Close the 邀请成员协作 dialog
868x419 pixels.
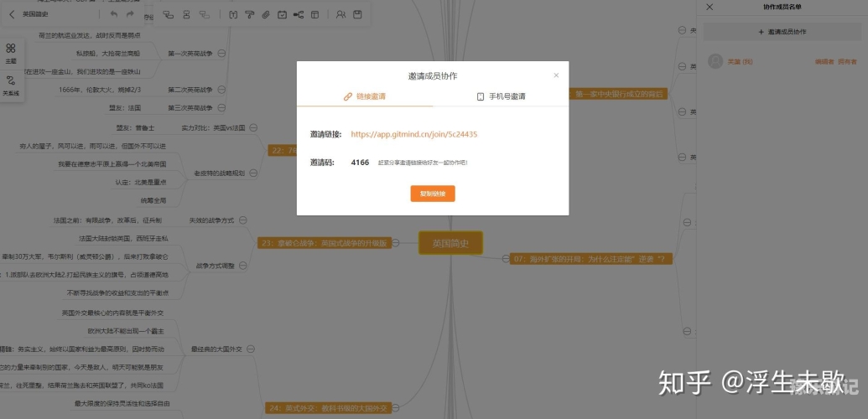[556, 75]
